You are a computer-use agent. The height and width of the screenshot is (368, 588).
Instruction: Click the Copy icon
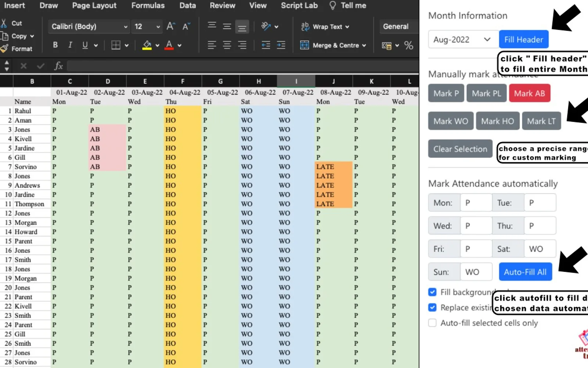[x=4, y=36]
